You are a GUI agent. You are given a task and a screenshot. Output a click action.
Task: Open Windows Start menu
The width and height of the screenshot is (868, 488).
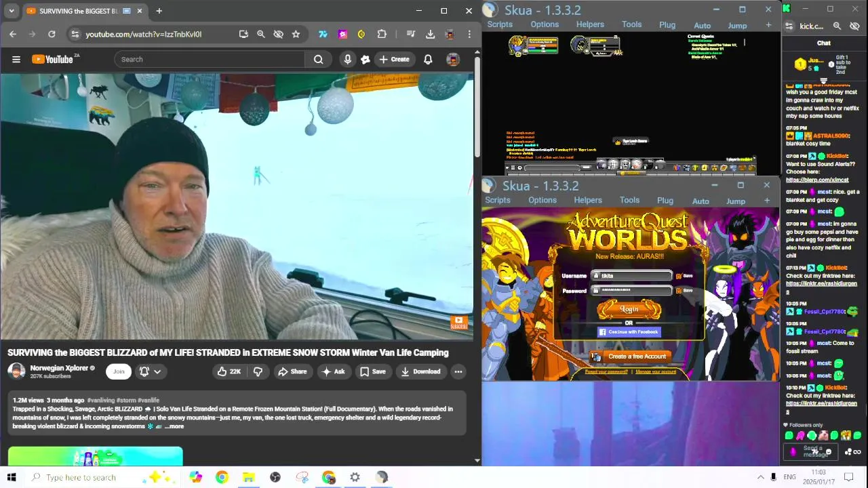12,477
